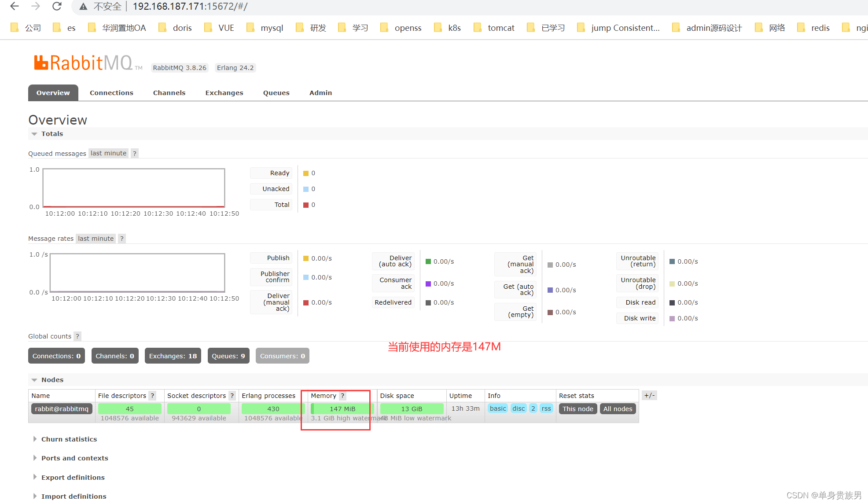Click the 'basic' info tag
Screen dimensions: 868x504
coord(498,408)
